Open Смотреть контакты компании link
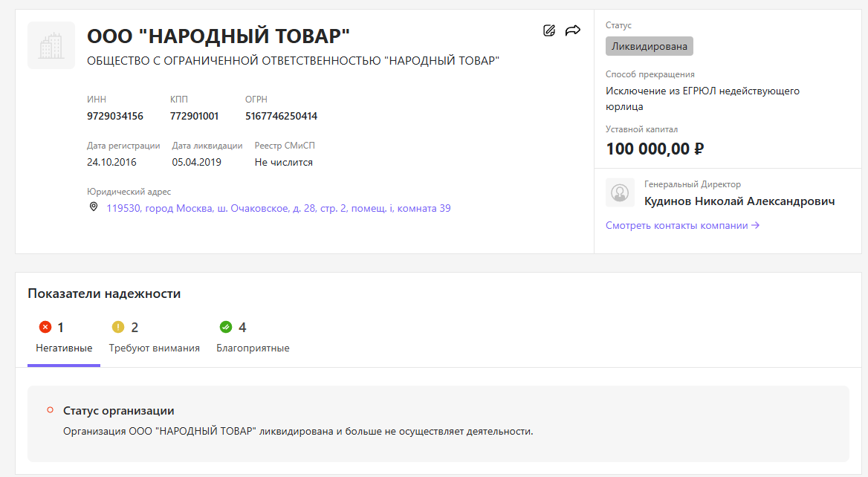This screenshot has width=868, height=477. pos(682,225)
